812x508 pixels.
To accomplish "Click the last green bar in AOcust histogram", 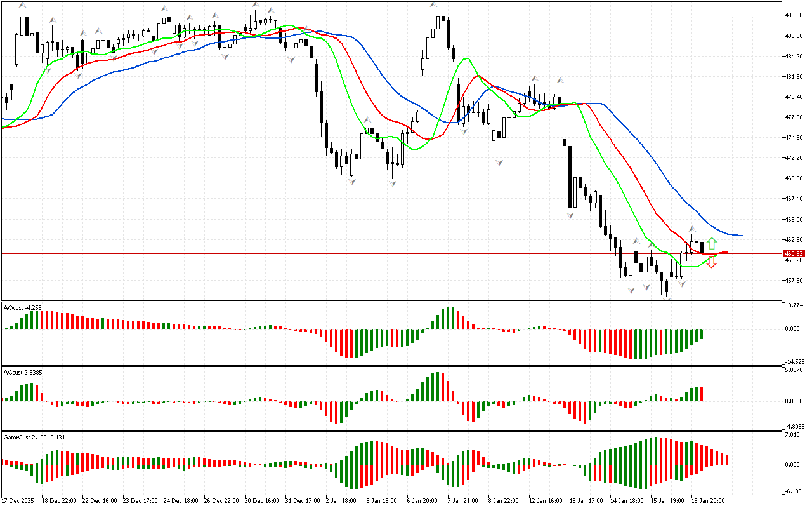I will pyautogui.click(x=702, y=335).
